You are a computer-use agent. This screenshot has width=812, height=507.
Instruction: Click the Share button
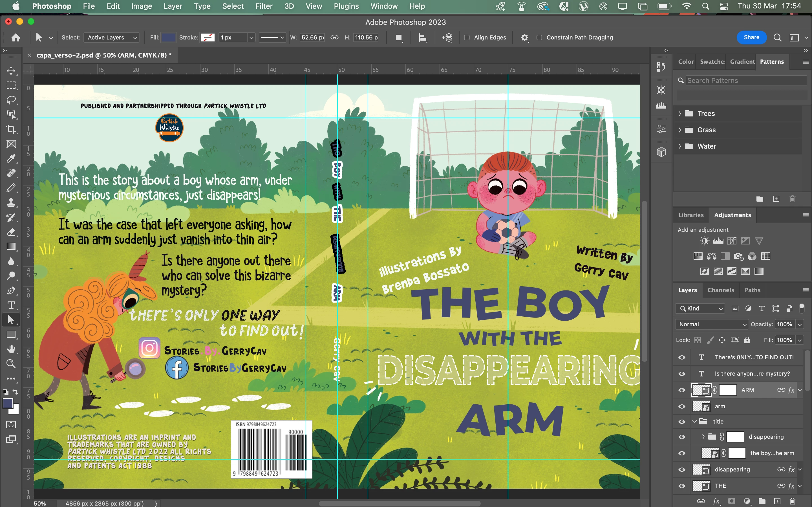751,37
